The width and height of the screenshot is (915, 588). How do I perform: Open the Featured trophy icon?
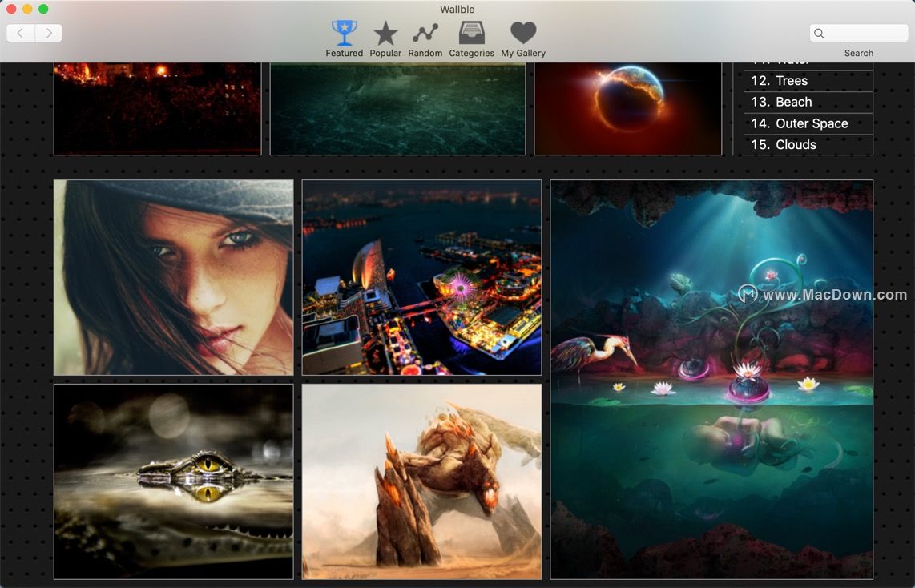pyautogui.click(x=344, y=34)
